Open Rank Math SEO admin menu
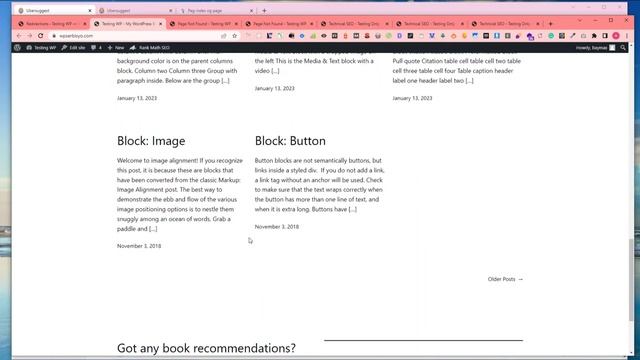Screen dimensions: 640x360 [150, 48]
